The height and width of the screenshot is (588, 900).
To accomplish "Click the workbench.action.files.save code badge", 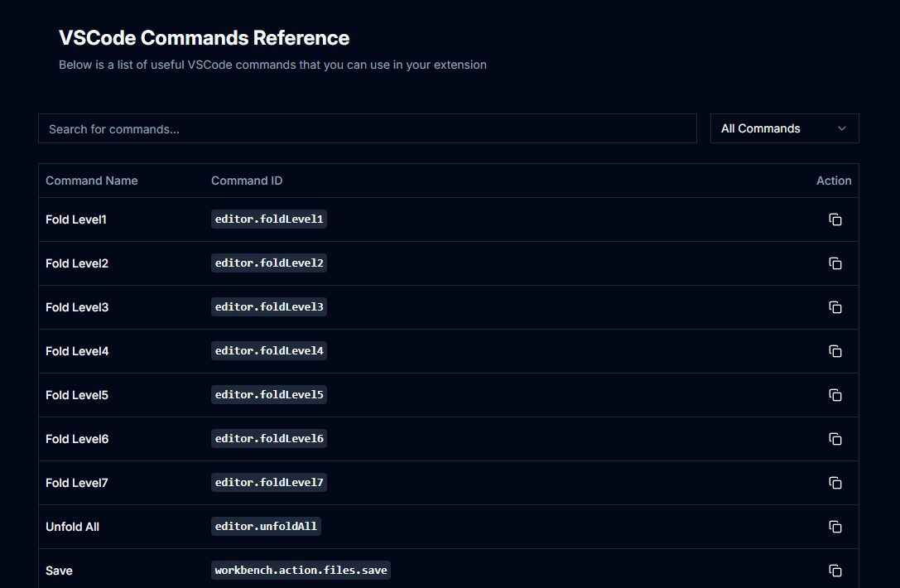I will click(x=301, y=571).
